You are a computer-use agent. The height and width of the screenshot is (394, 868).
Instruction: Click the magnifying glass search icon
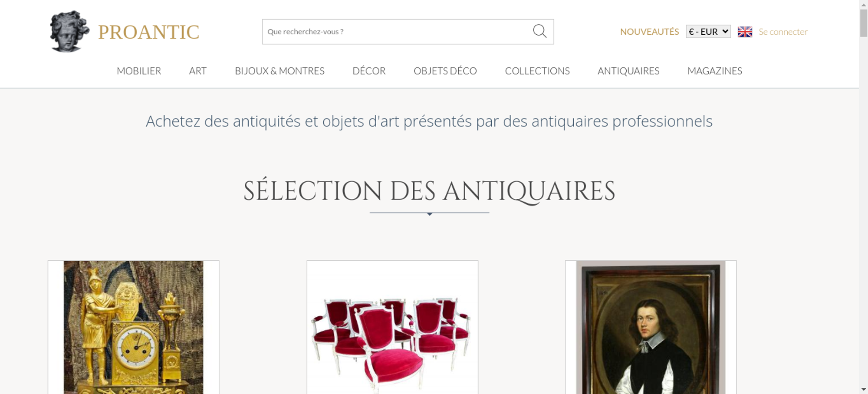(x=539, y=31)
